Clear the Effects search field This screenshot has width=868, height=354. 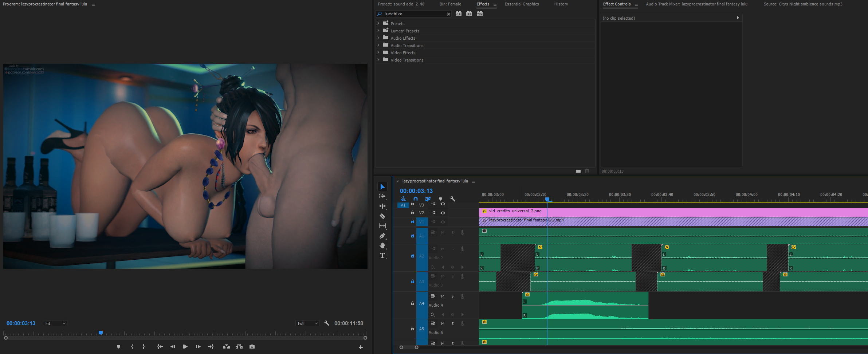click(x=448, y=14)
